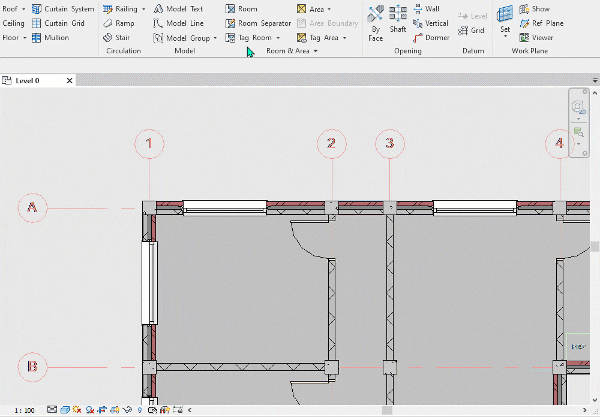Select the Ramp tool
The height and width of the screenshot is (417, 600).
click(x=119, y=23)
